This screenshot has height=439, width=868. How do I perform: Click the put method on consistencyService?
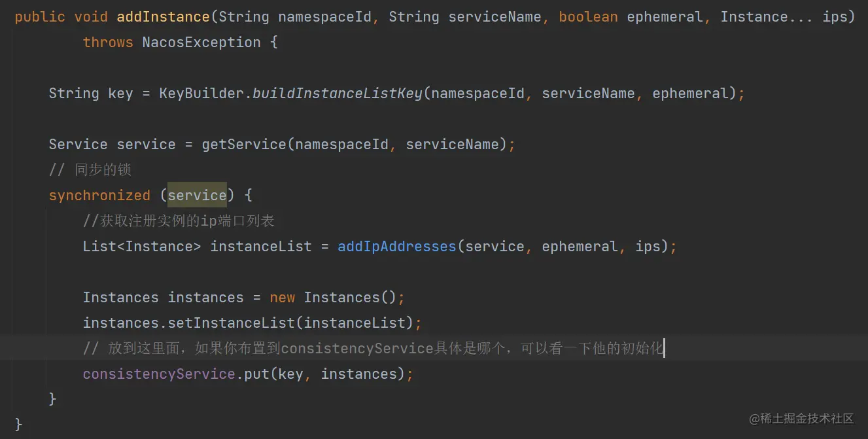pos(256,374)
